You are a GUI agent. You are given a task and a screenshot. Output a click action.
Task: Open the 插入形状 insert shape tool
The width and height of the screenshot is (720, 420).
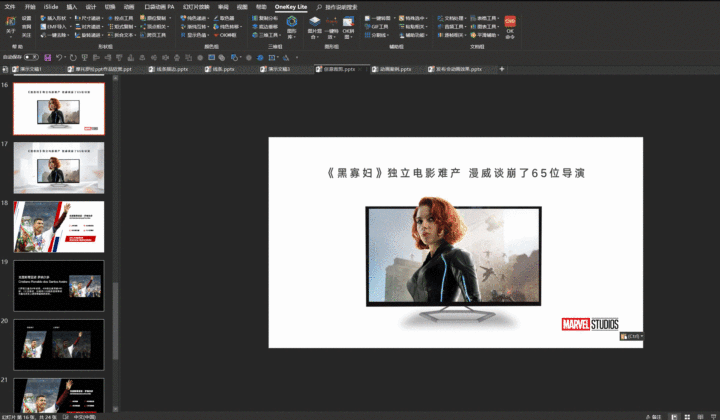[x=53, y=18]
